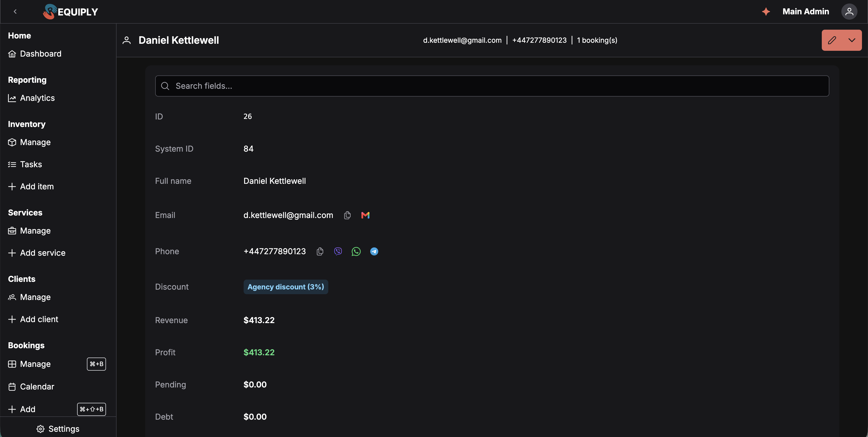Click the Equiply logo
Image resolution: width=868 pixels, height=437 pixels.
point(70,12)
